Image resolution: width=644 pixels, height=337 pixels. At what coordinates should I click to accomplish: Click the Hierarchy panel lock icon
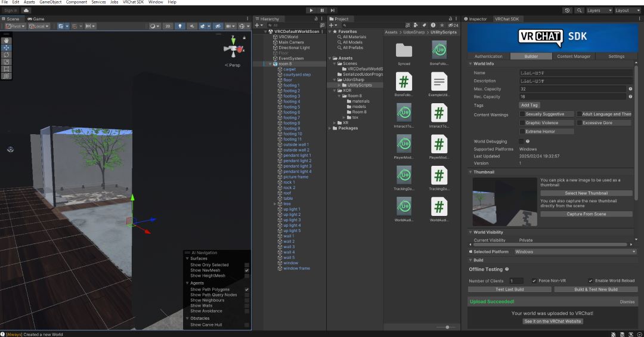click(x=316, y=19)
